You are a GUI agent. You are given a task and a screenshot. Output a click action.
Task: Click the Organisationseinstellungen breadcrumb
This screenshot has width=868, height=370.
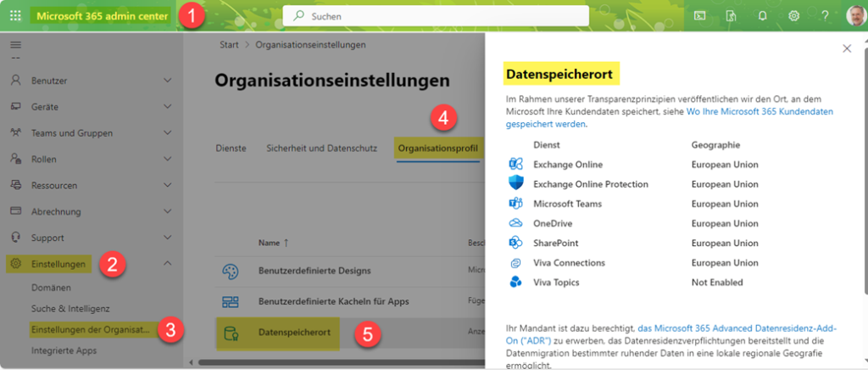coord(310,45)
